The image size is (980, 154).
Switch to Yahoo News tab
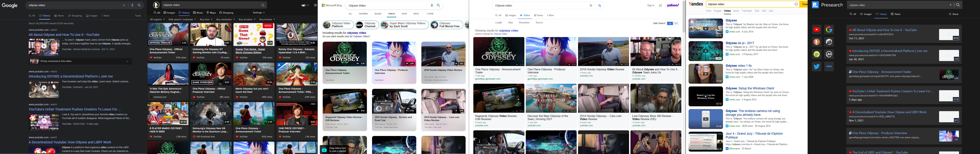pyautogui.click(x=538, y=15)
